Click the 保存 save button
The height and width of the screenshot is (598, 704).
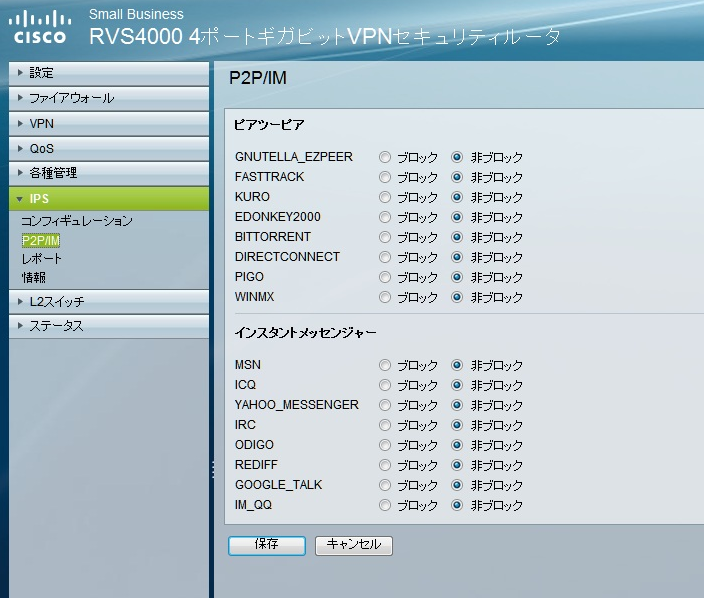click(x=267, y=545)
